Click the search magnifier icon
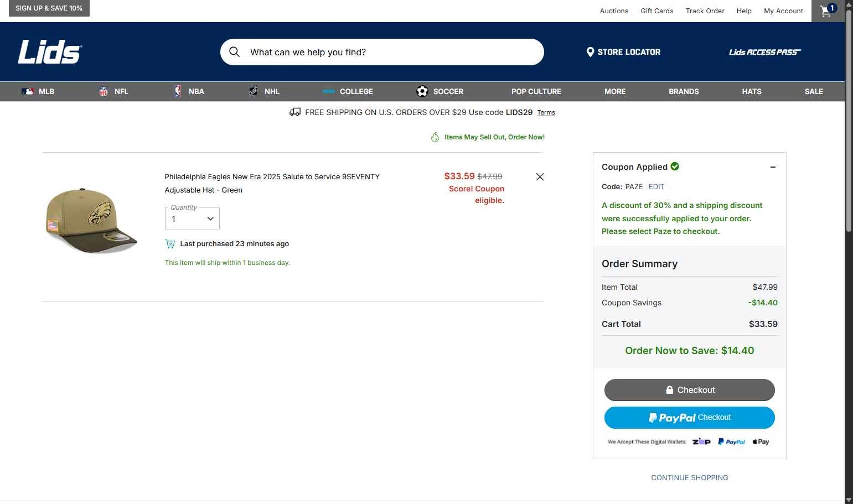This screenshot has width=853, height=504. pyautogui.click(x=235, y=52)
